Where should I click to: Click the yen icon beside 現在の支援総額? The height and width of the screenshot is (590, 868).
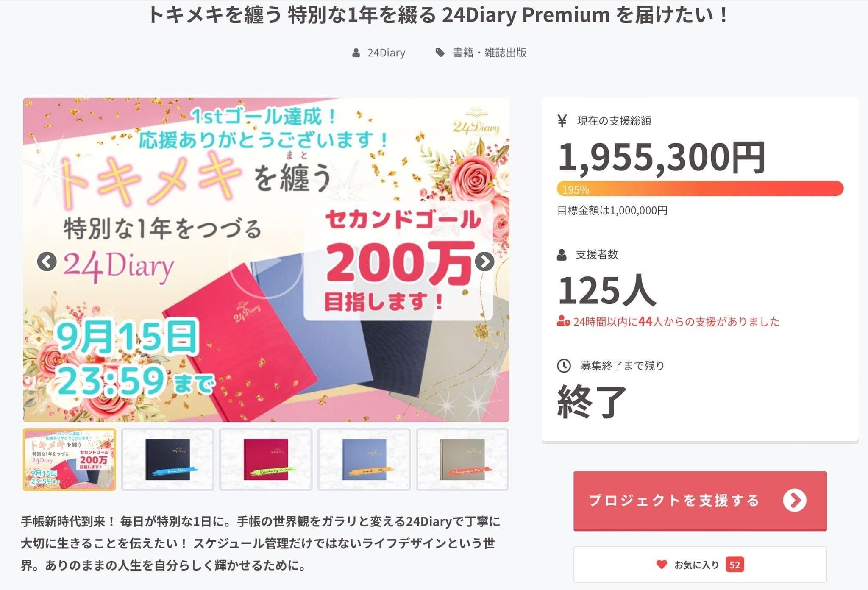[562, 121]
